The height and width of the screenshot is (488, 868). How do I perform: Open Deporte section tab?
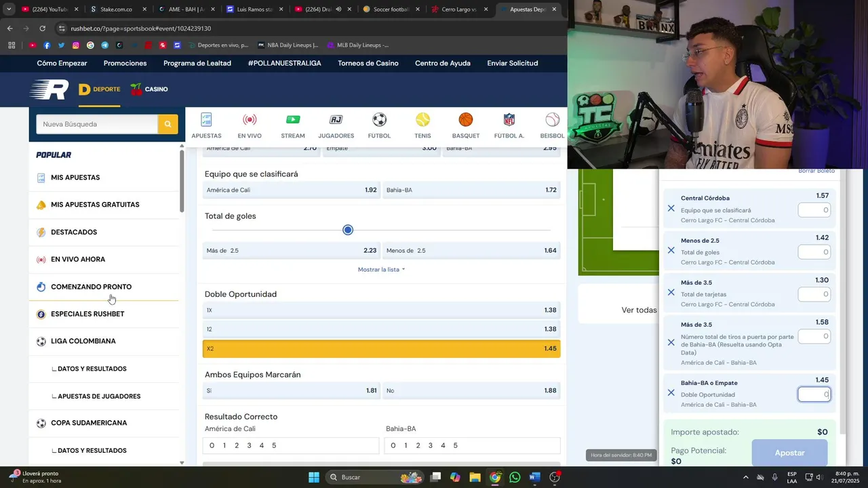pyautogui.click(x=100, y=89)
